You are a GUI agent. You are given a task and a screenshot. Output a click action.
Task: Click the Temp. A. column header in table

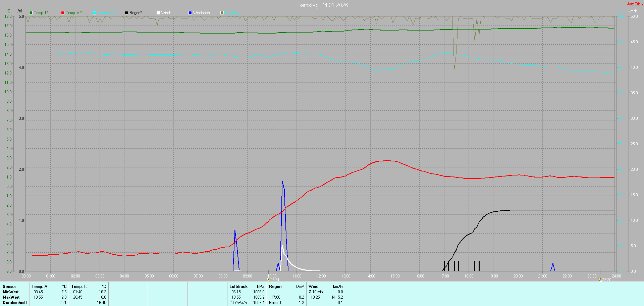[x=40, y=287]
